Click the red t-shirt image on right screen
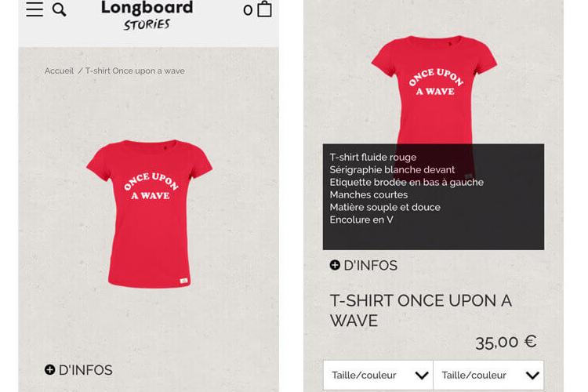This screenshot has height=392, width=588. 434,90
